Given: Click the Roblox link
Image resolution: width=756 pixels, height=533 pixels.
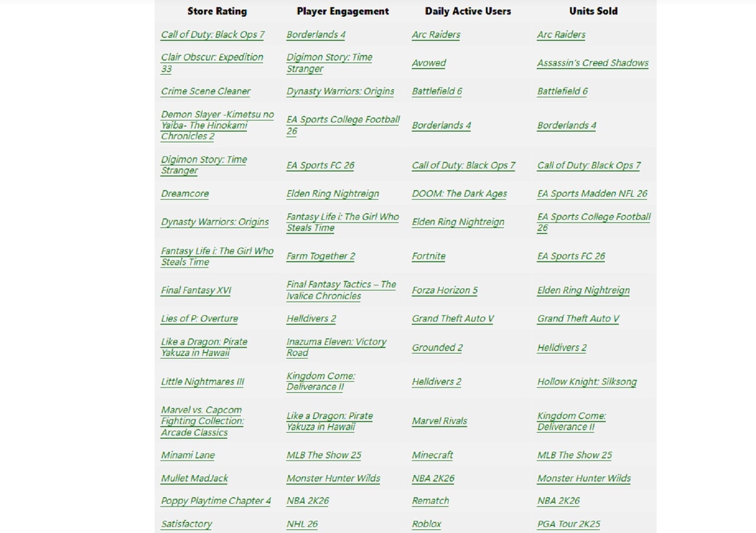Looking at the screenshot, I should coord(427,524).
